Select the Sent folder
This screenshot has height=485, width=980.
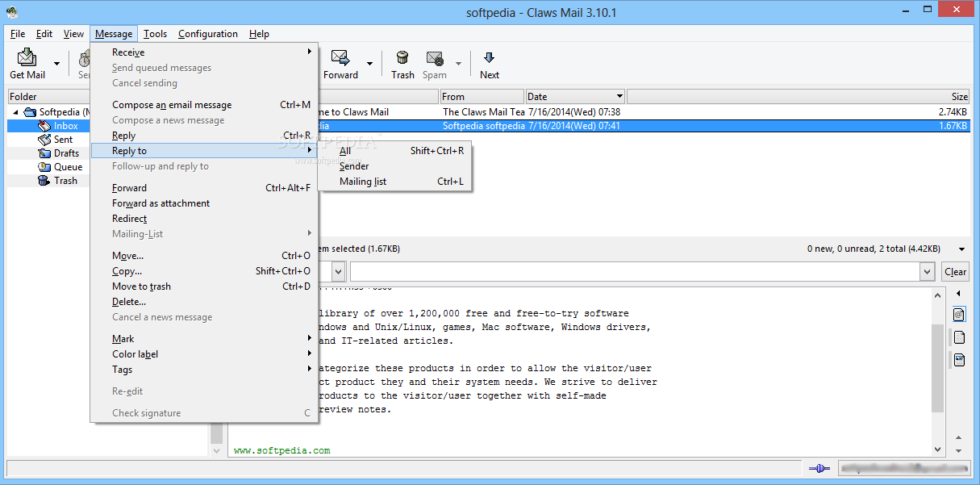[x=63, y=140]
